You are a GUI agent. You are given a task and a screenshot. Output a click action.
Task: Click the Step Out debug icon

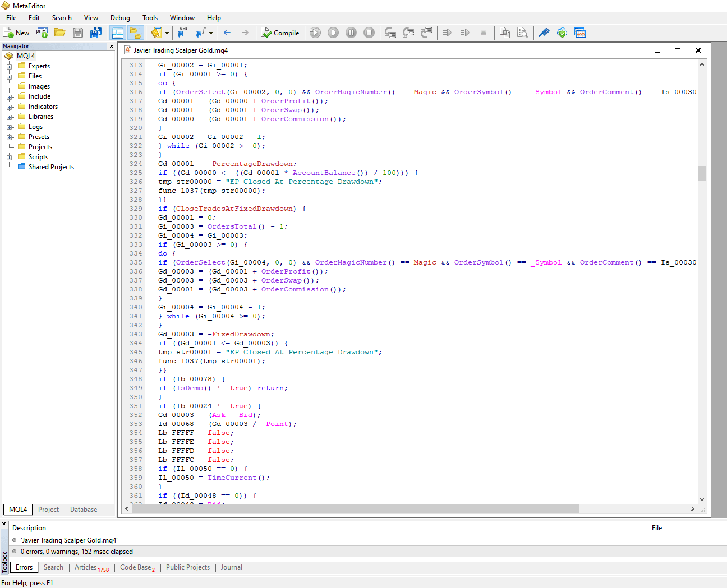pos(426,33)
